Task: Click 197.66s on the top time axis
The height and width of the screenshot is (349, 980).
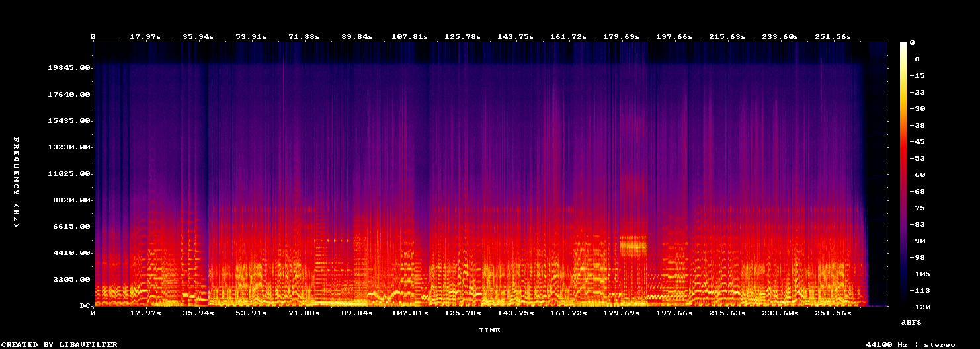Action: 674,37
